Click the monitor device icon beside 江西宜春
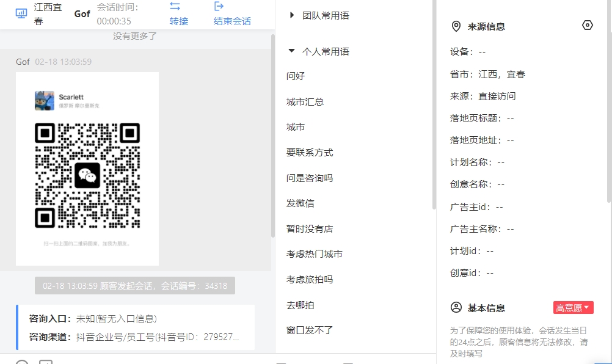Image resolution: width=612 pixels, height=364 pixels. pos(21,13)
